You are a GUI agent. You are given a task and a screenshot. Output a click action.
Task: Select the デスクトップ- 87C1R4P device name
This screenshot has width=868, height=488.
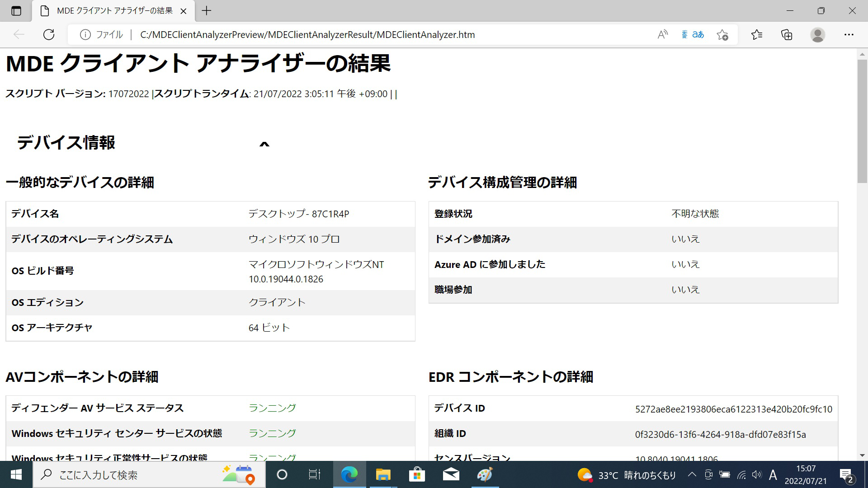click(x=299, y=214)
